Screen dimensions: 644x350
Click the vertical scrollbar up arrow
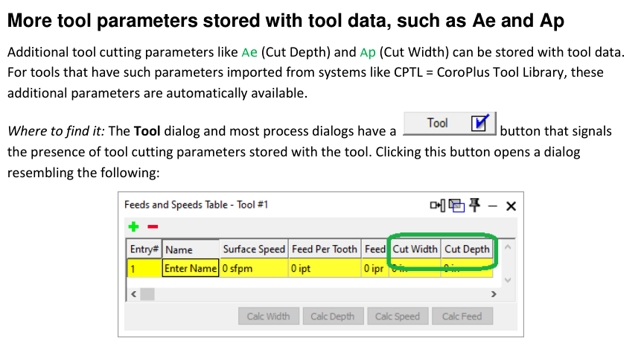pos(508,247)
